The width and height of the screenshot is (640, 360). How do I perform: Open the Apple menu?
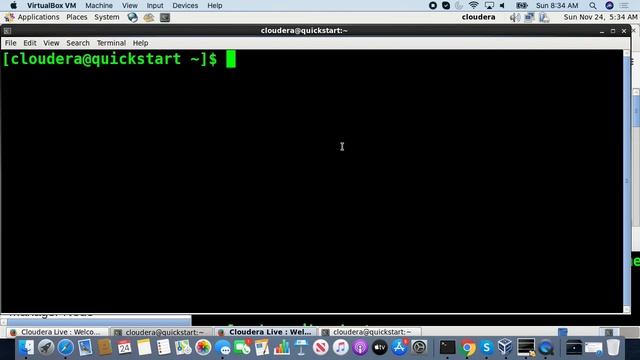(x=13, y=5)
